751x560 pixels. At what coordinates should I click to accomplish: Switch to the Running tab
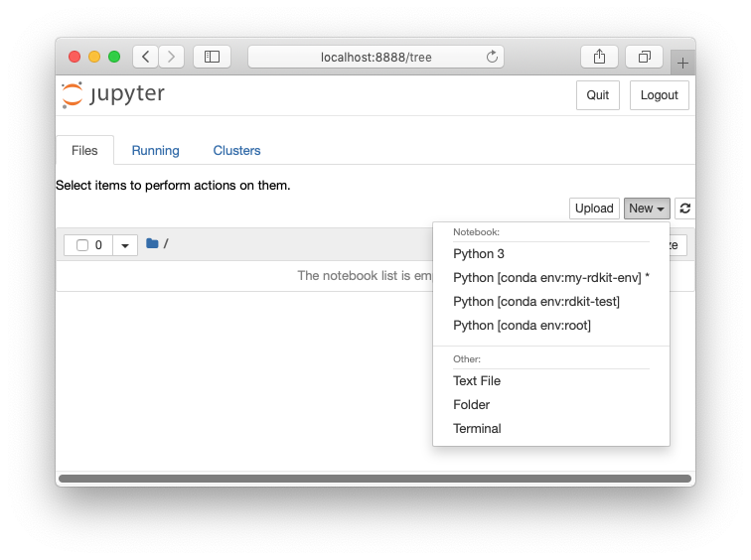pyautogui.click(x=156, y=150)
